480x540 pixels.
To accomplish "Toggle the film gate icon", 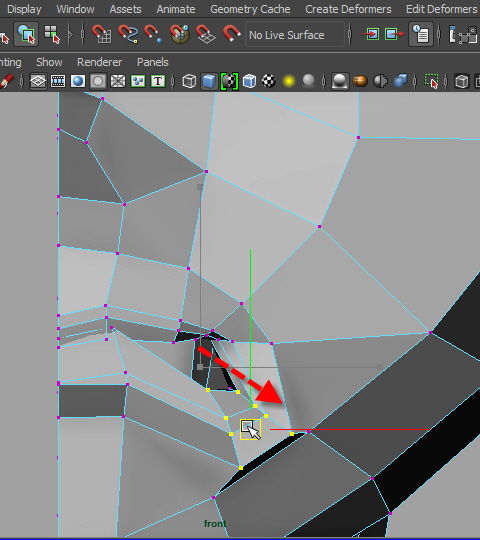I will tap(58, 81).
